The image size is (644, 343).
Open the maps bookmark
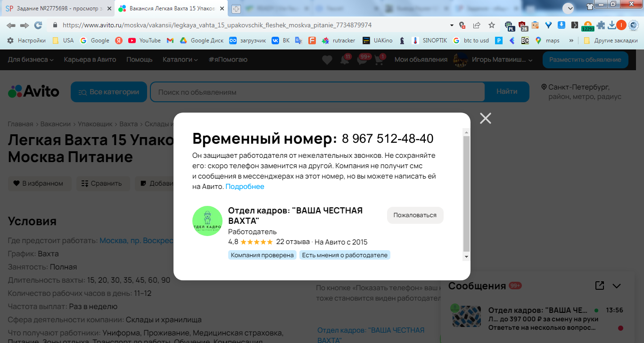[x=548, y=41]
